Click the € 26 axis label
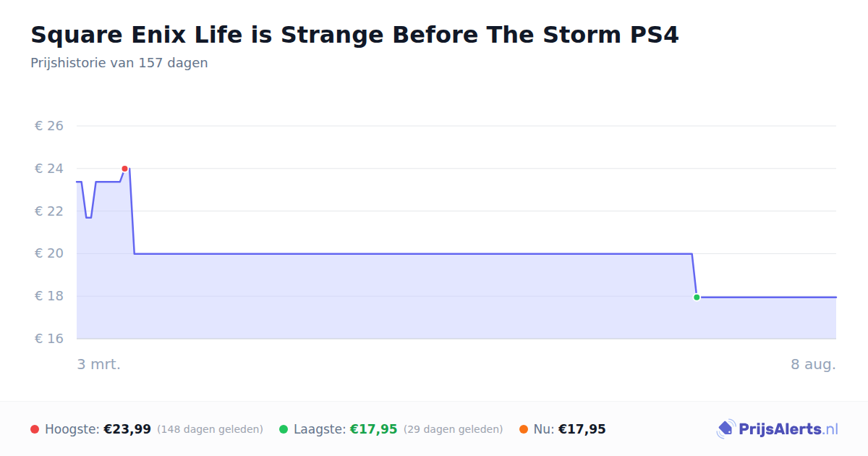The width and height of the screenshot is (868, 456). tap(49, 126)
